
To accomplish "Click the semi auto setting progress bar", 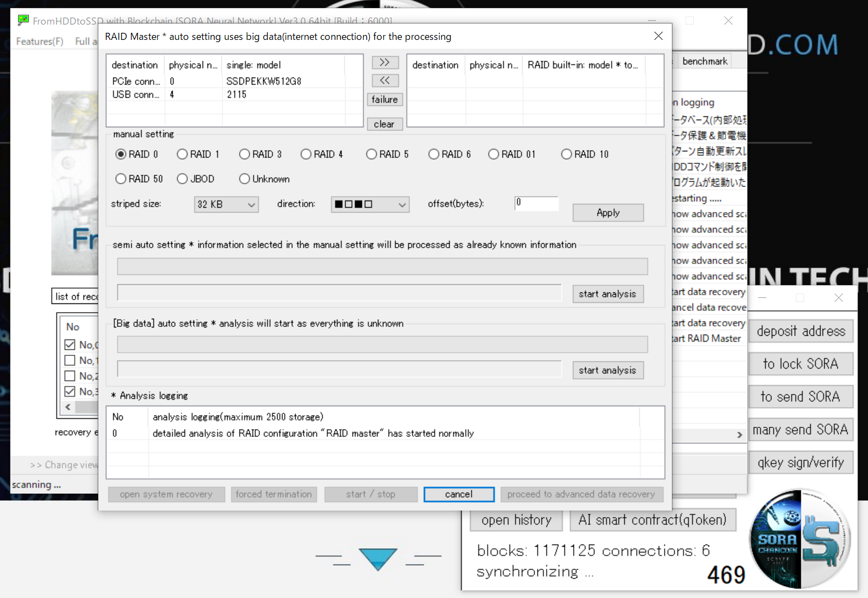I will click(382, 267).
